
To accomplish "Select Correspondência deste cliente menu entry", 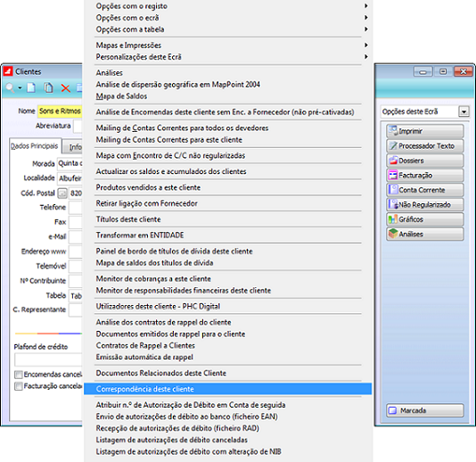I will click(x=227, y=389).
